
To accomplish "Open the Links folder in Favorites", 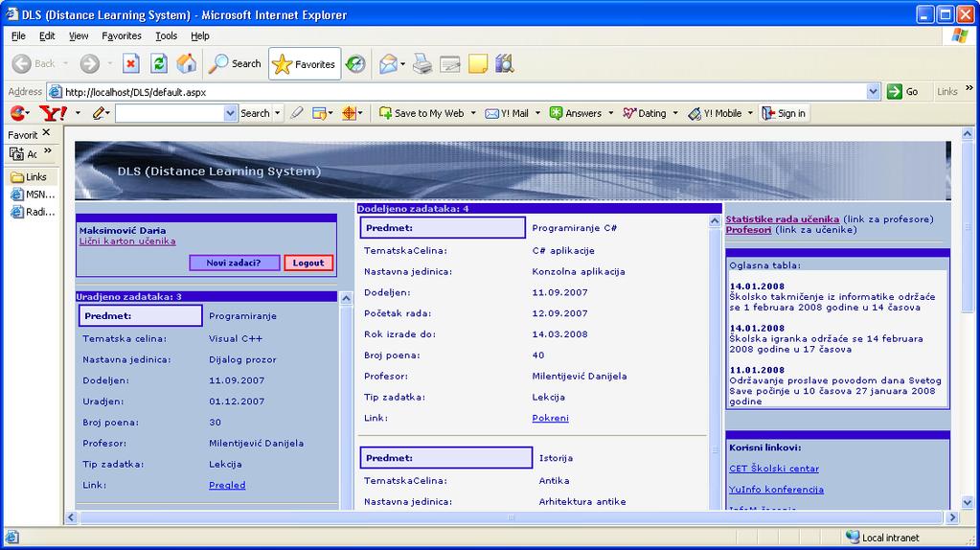I will [30, 177].
